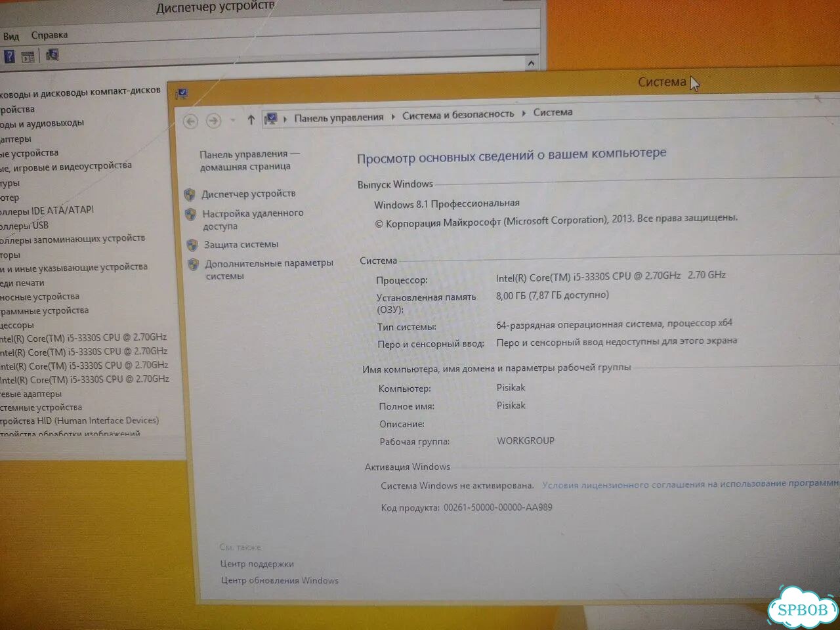Open Центр поддержки link
This screenshot has width=840, height=630.
[257, 564]
